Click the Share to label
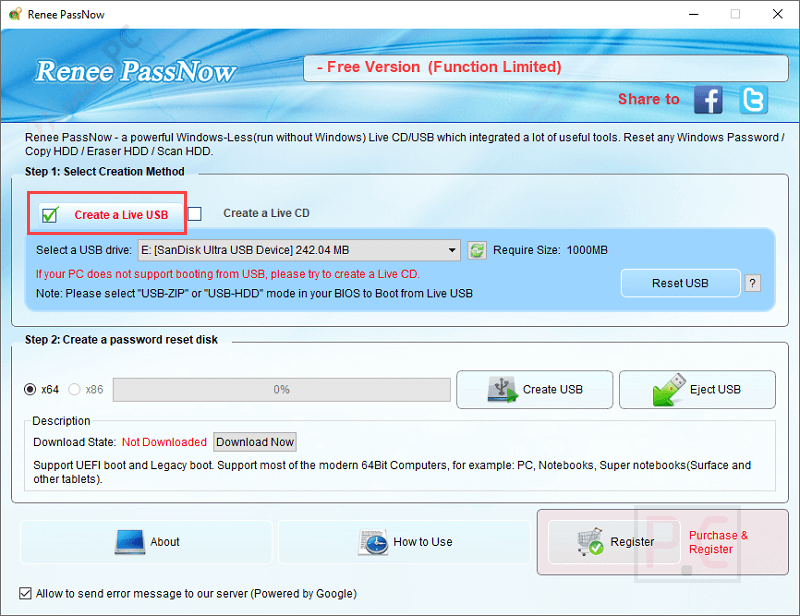 [648, 99]
